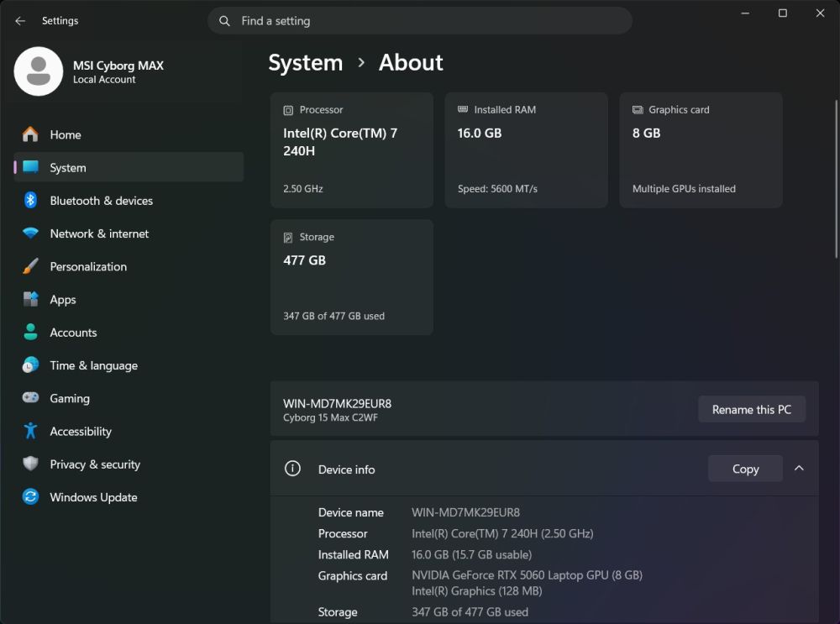840x624 pixels.
Task: Open Privacy & security settings
Action: 129,464
